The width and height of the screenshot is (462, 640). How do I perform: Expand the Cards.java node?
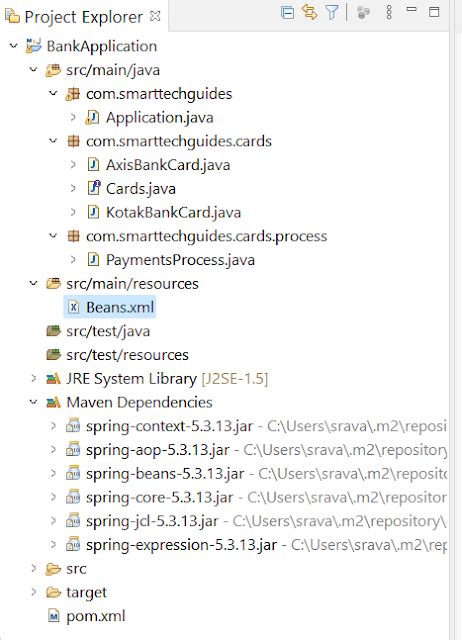click(x=73, y=188)
